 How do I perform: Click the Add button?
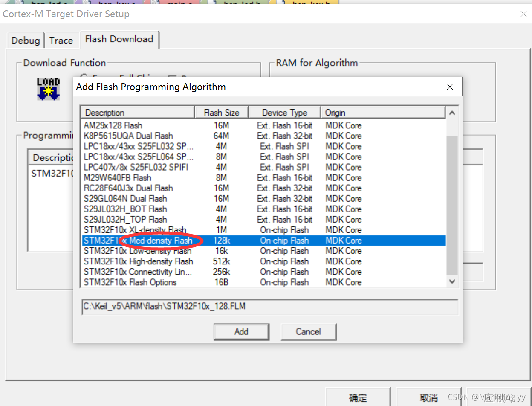(x=241, y=331)
